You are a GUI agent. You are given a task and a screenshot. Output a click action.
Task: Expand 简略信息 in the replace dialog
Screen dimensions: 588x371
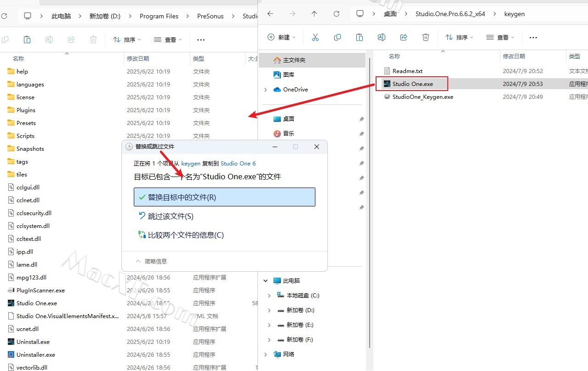[x=151, y=261]
